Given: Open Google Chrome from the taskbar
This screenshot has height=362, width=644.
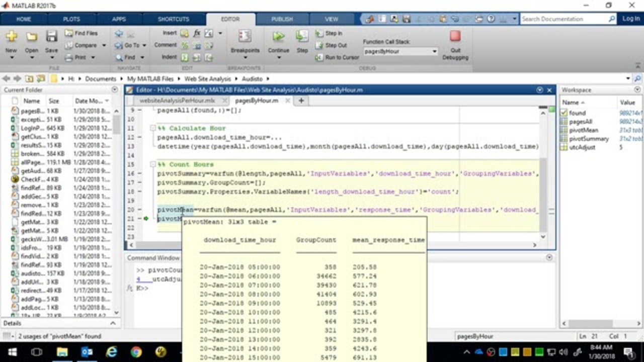Looking at the screenshot, I should (136, 352).
